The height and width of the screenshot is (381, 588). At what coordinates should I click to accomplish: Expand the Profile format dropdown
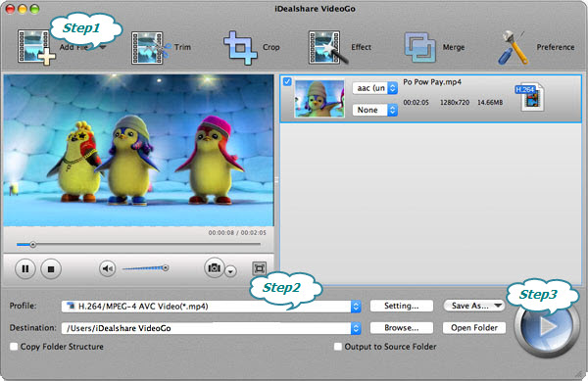(x=356, y=307)
